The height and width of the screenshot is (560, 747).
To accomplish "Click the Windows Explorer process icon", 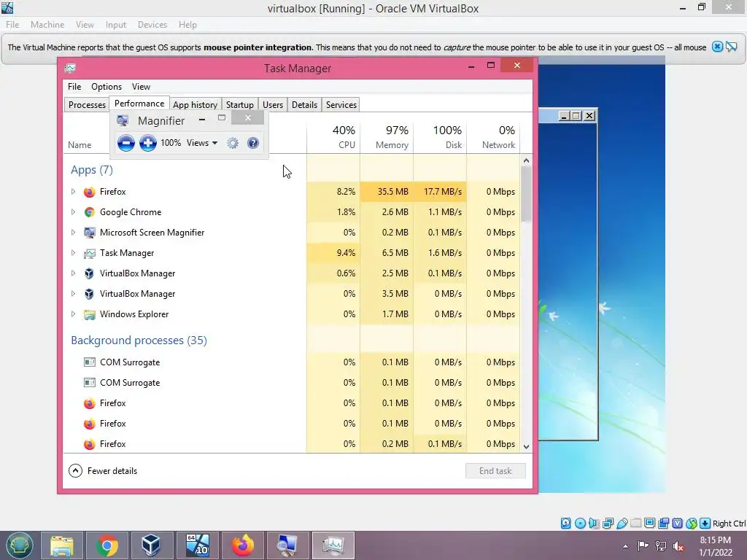I will click(x=89, y=314).
